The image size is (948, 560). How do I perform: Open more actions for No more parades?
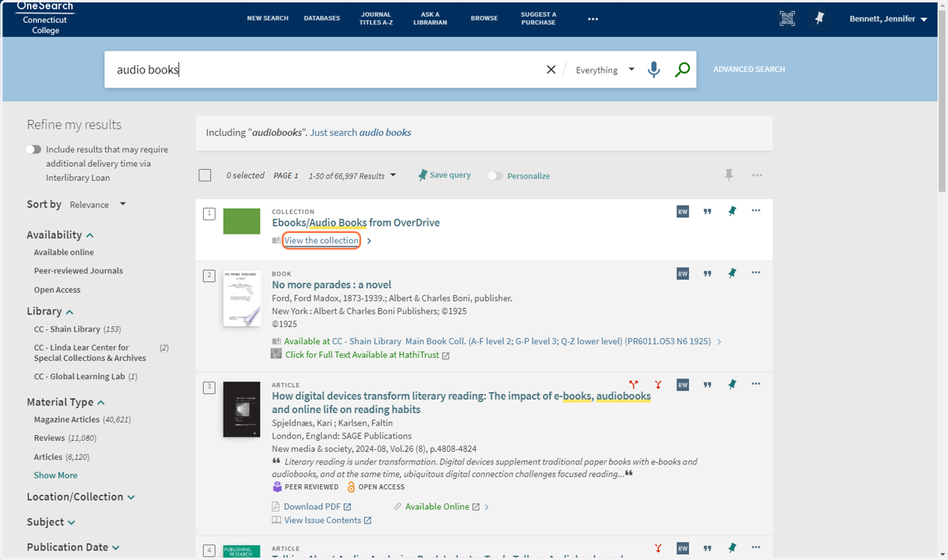click(756, 272)
